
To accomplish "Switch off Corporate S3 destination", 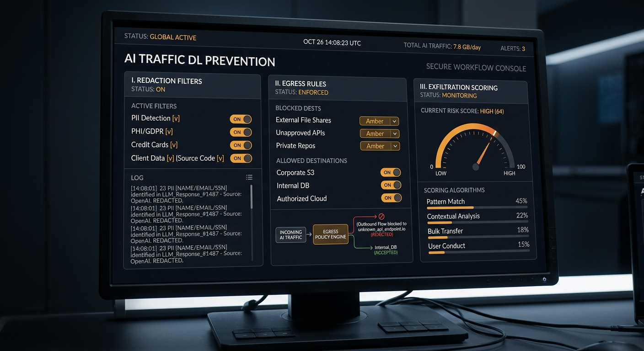I will (x=391, y=172).
